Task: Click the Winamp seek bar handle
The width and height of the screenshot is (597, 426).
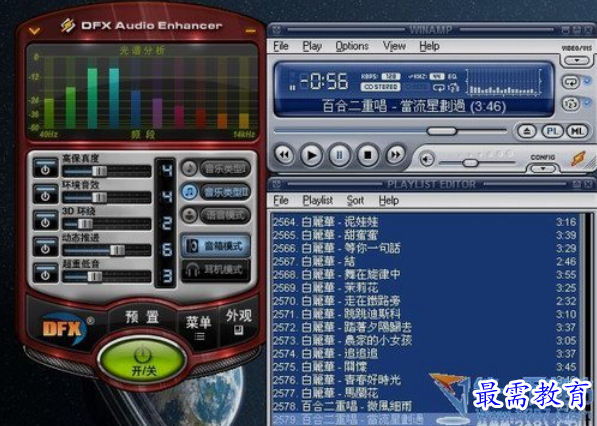Action: tap(442, 131)
